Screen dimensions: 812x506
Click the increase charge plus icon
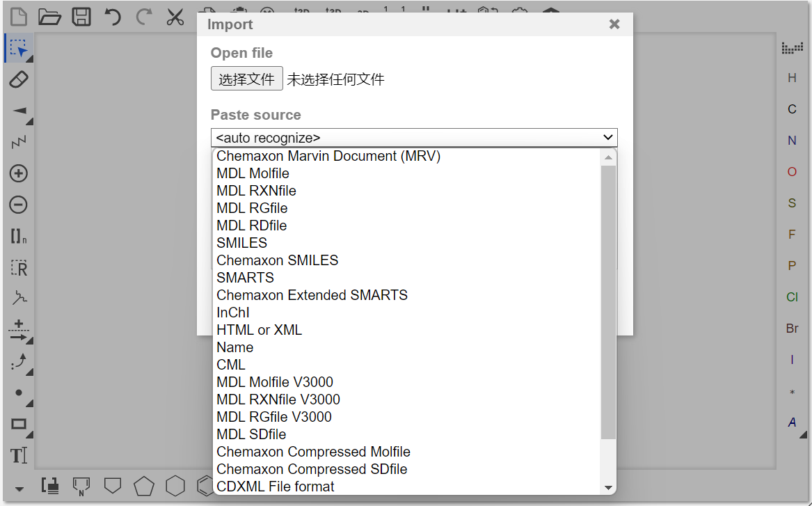click(19, 173)
